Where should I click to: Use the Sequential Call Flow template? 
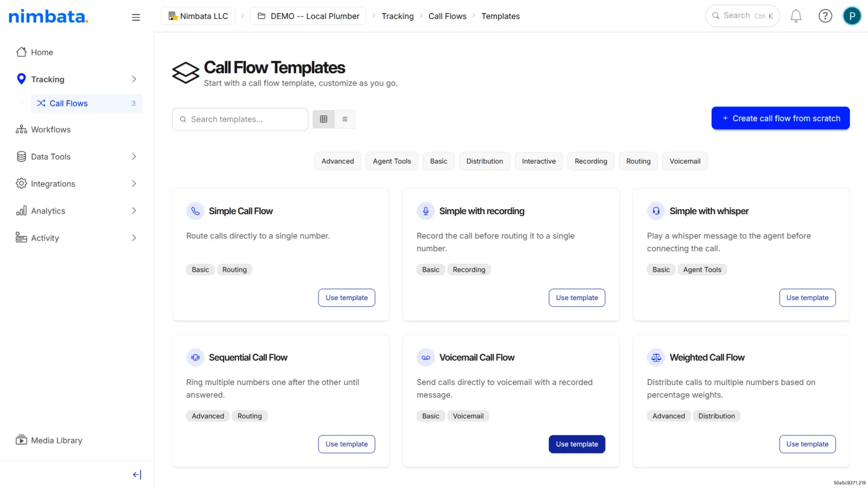point(347,444)
